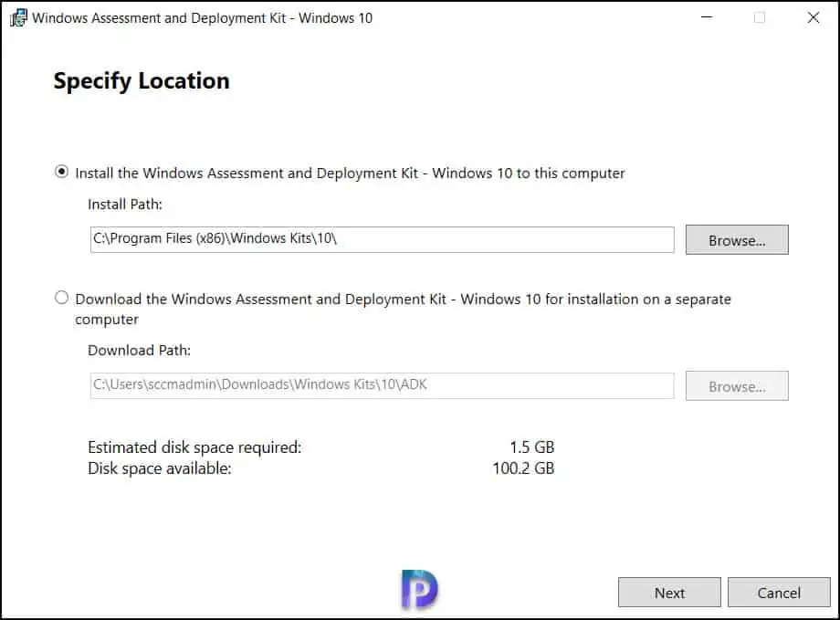Click the 'Install Path:' label

point(125,205)
